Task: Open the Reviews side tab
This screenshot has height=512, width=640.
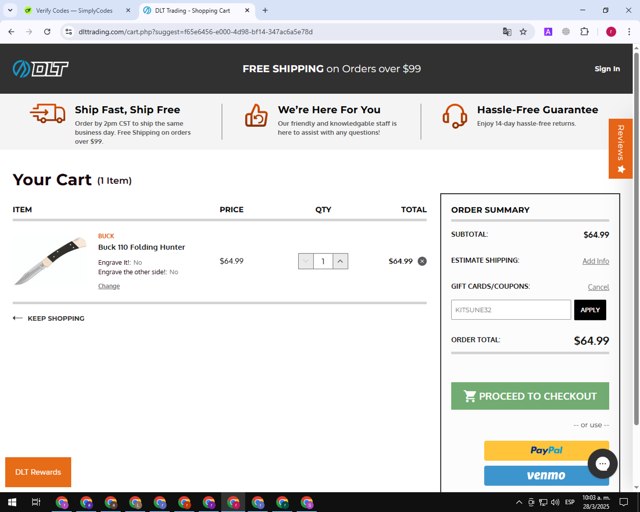Action: (620, 149)
